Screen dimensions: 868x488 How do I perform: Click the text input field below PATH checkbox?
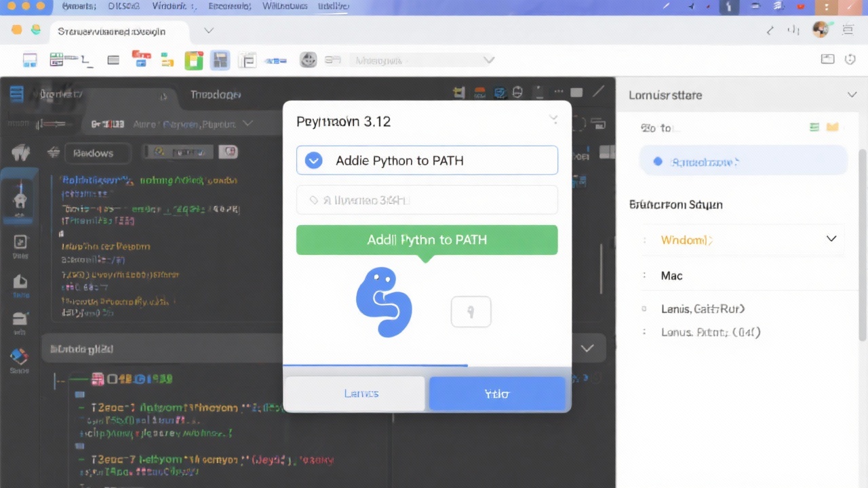click(427, 201)
